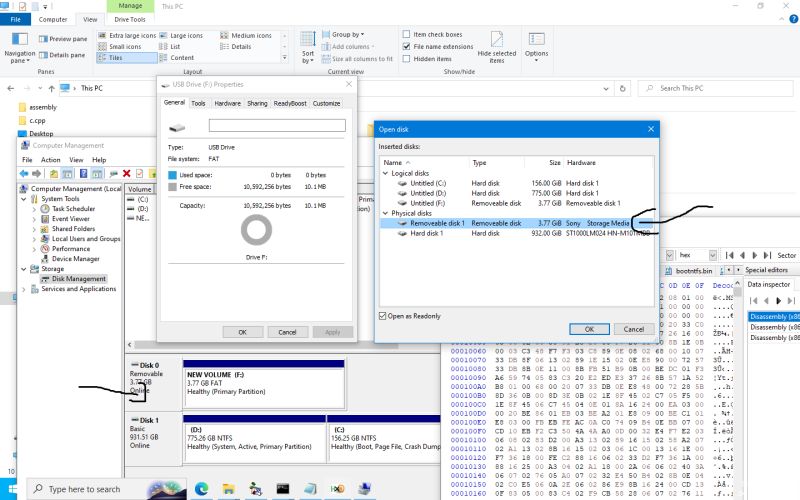The height and width of the screenshot is (500, 800).
Task: Open Device Manager in System Tools
Action: (x=75, y=259)
